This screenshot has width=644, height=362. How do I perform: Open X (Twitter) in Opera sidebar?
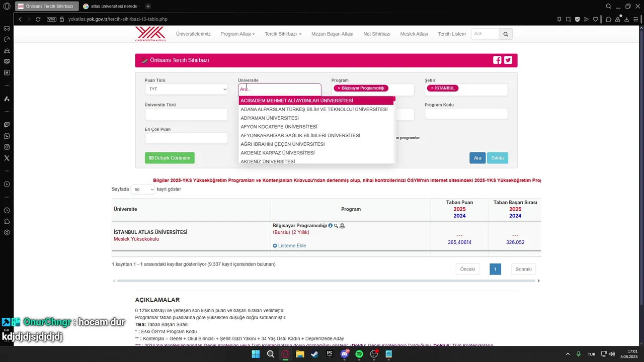[7, 158]
